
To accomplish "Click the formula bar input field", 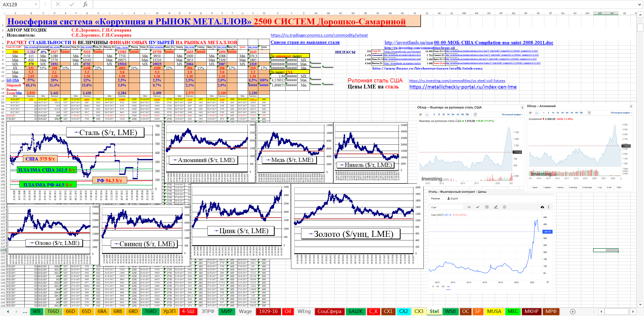I will tap(352, 4).
